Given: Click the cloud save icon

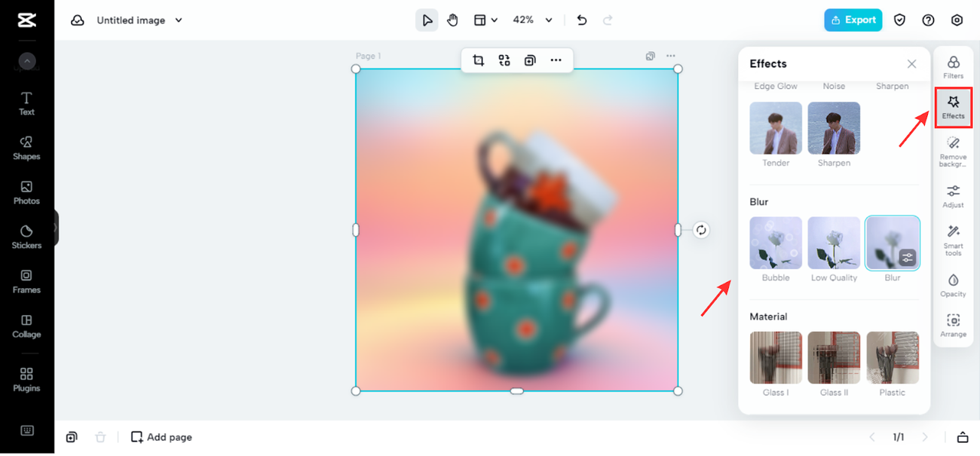Looking at the screenshot, I should [77, 21].
